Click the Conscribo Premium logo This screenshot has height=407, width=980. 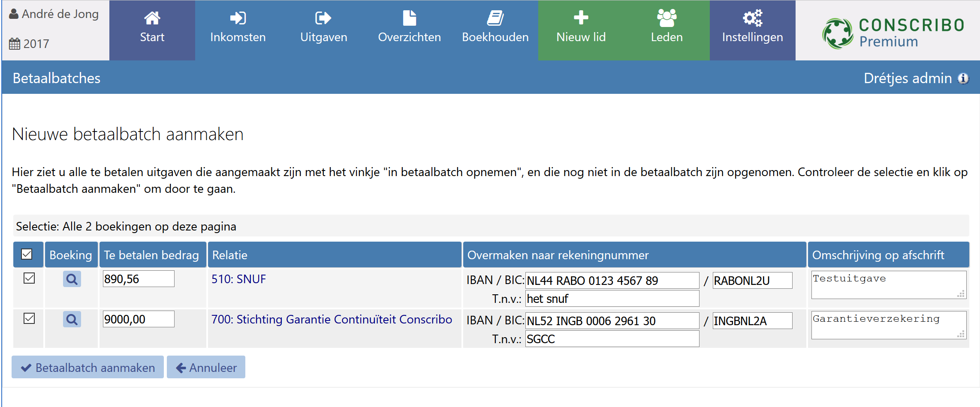[x=893, y=33]
